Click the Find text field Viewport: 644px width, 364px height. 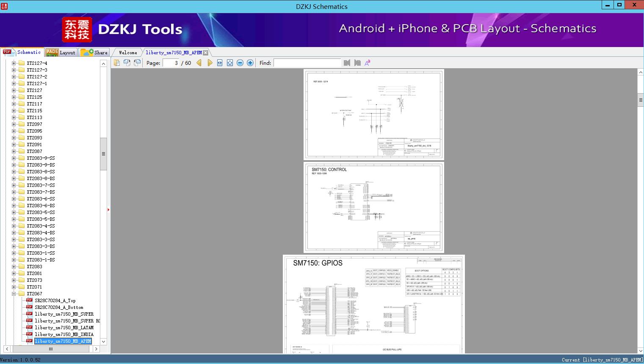pyautogui.click(x=307, y=63)
